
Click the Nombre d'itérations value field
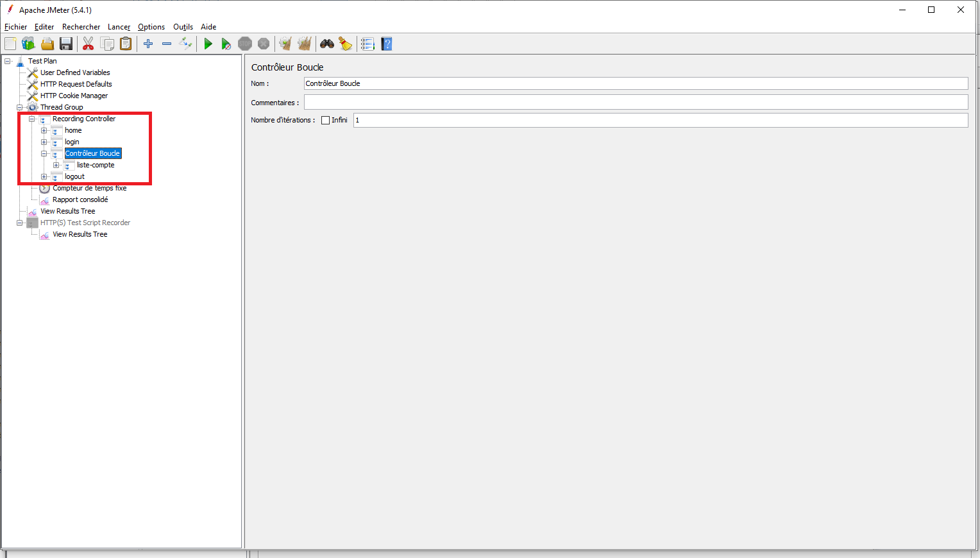pos(661,120)
